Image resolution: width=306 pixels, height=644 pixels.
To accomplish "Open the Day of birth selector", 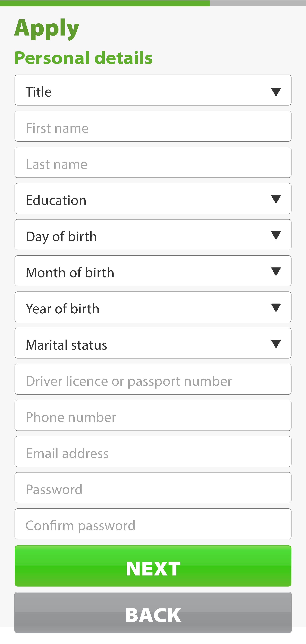I will click(x=153, y=235).
